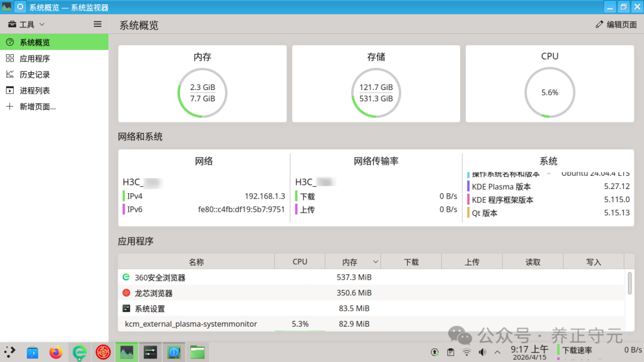Select the 系统概览 overview page
The image size is (644, 362).
[x=54, y=42]
